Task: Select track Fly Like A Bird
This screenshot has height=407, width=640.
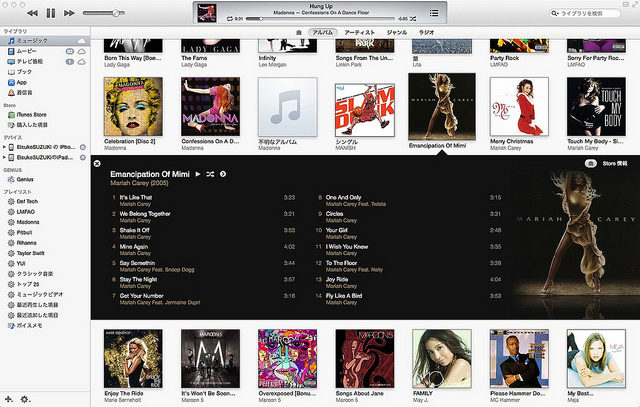Action: click(x=344, y=296)
